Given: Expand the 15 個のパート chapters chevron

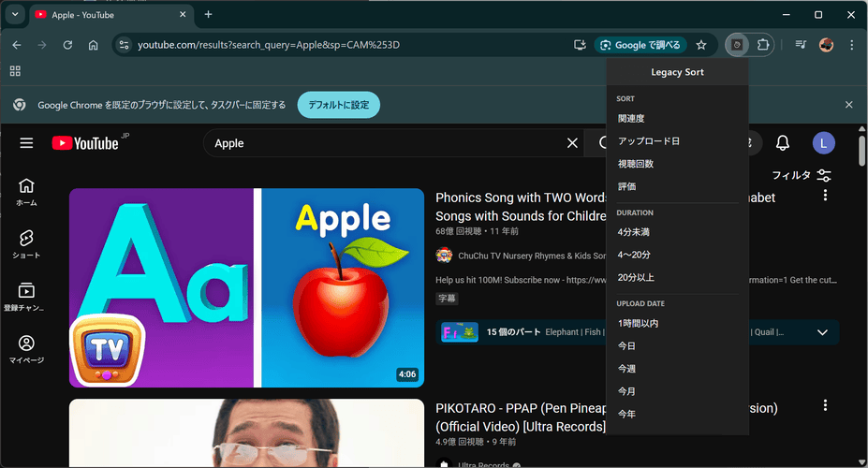Looking at the screenshot, I should (823, 332).
